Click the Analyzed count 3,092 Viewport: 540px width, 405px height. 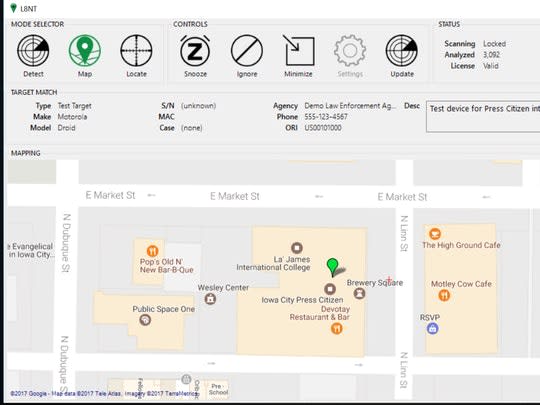click(491, 55)
